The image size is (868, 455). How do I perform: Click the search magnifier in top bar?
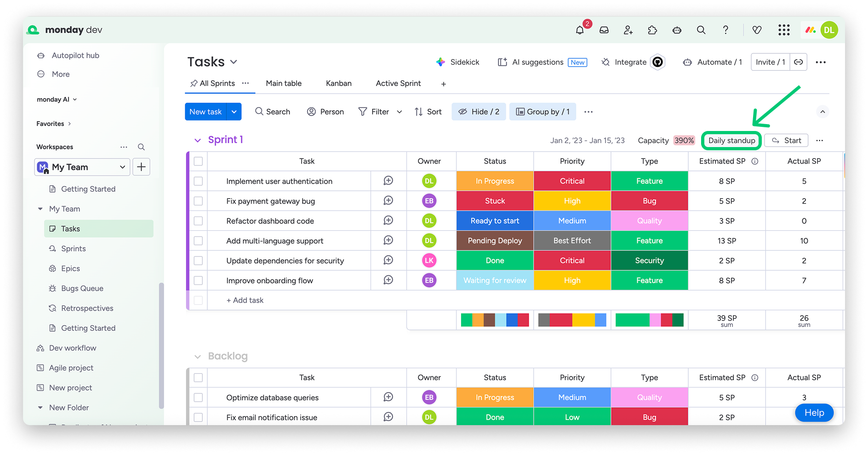click(x=701, y=30)
